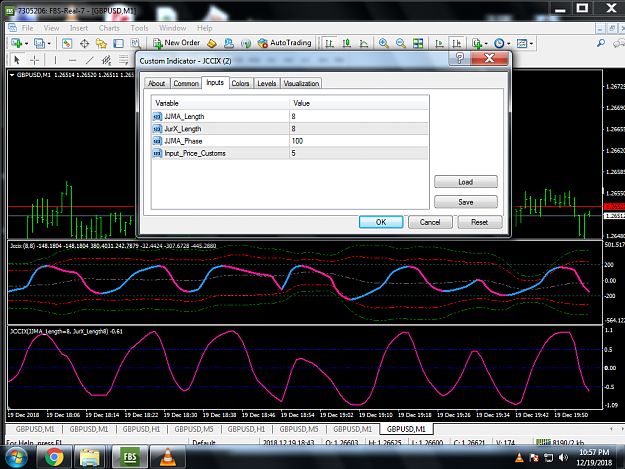Tile windows with the grid icon
This screenshot has height=469, width=625.
418,43
